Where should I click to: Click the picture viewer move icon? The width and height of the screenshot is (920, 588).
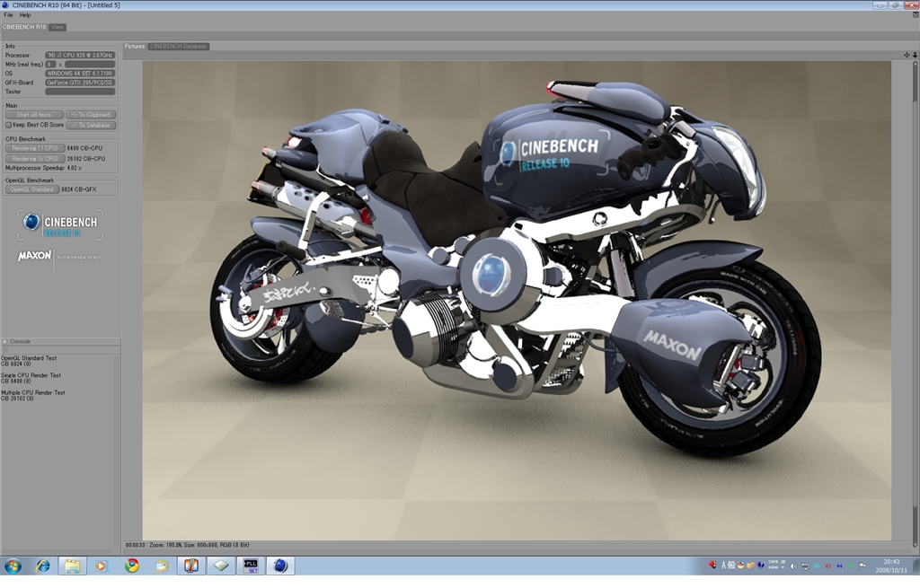point(907,55)
